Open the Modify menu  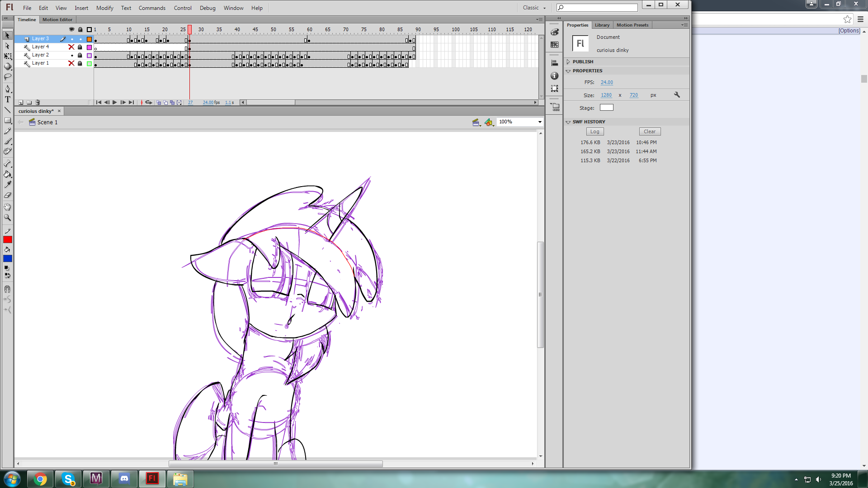tap(104, 8)
